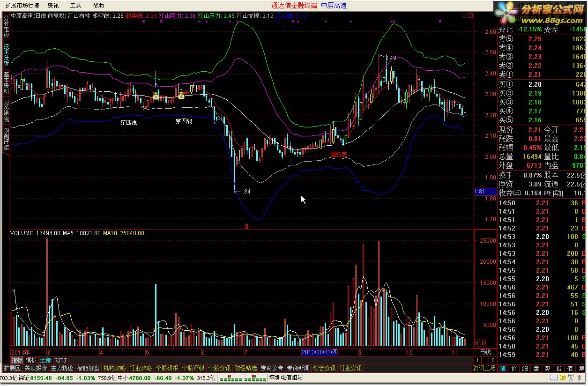Click the 江山压力: 2.45 legend value
Viewport: 588px width, 386px height.
(216, 15)
